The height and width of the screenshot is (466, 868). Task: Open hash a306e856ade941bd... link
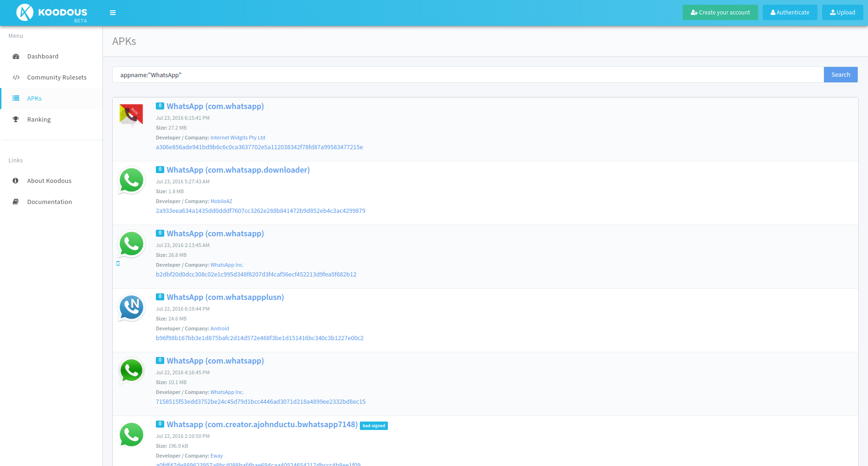click(259, 147)
